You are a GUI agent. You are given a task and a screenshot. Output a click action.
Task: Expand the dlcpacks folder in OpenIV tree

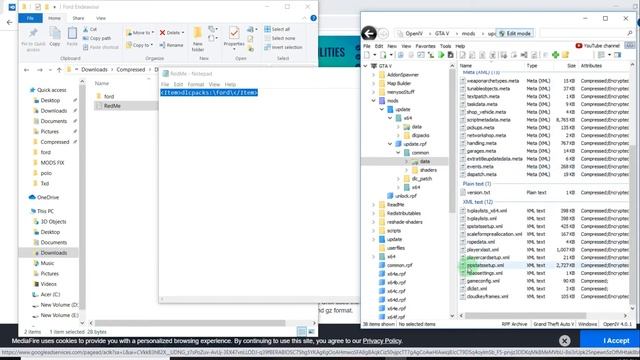click(398, 135)
